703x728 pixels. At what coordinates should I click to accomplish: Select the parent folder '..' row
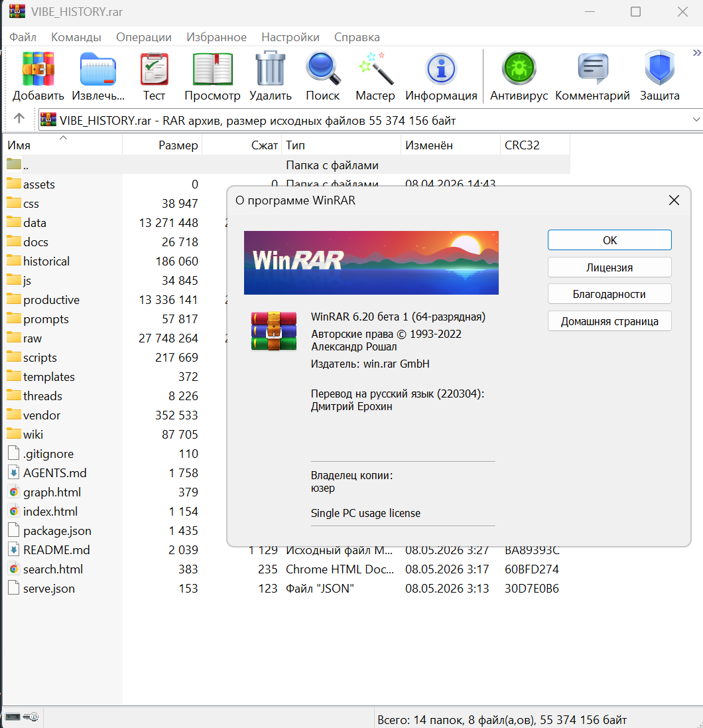288,165
